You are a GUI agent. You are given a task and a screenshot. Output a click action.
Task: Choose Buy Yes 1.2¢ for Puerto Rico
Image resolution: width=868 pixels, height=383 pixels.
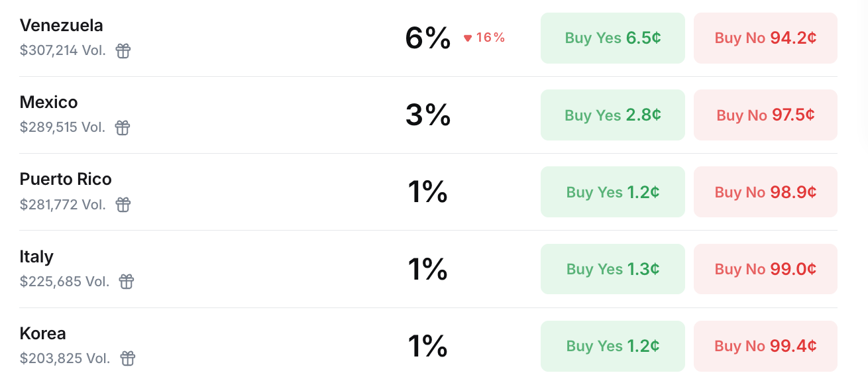point(612,192)
